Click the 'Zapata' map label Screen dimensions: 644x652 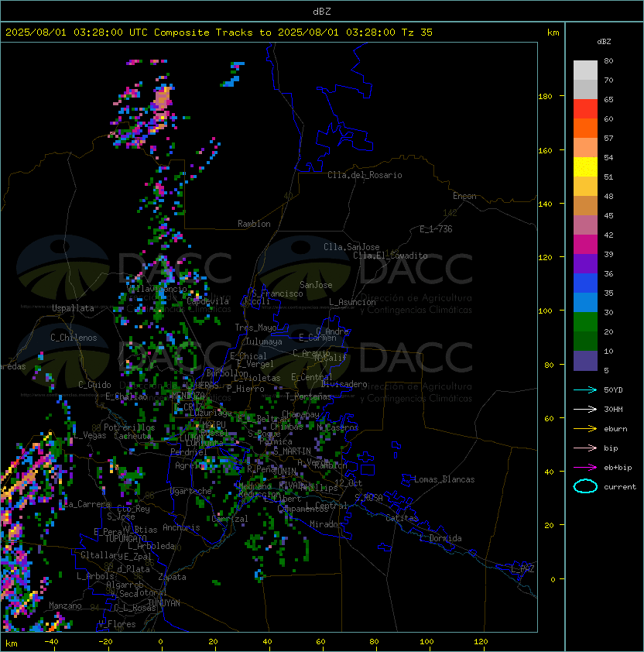[172, 577]
